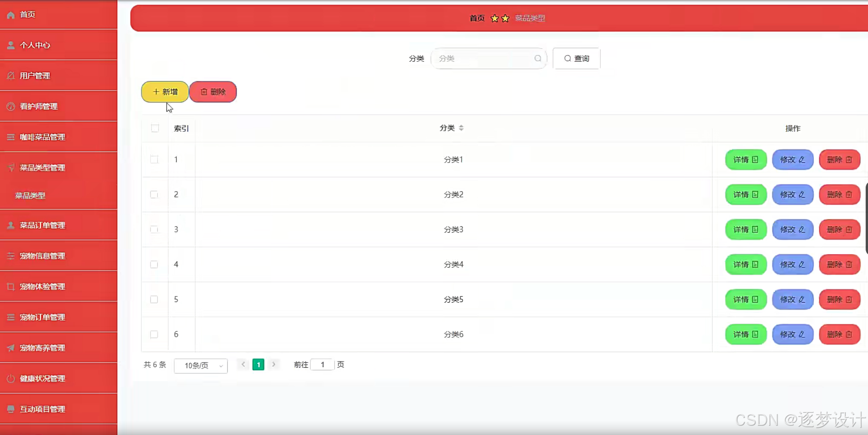Click the yellow 新增 button

pos(165,92)
